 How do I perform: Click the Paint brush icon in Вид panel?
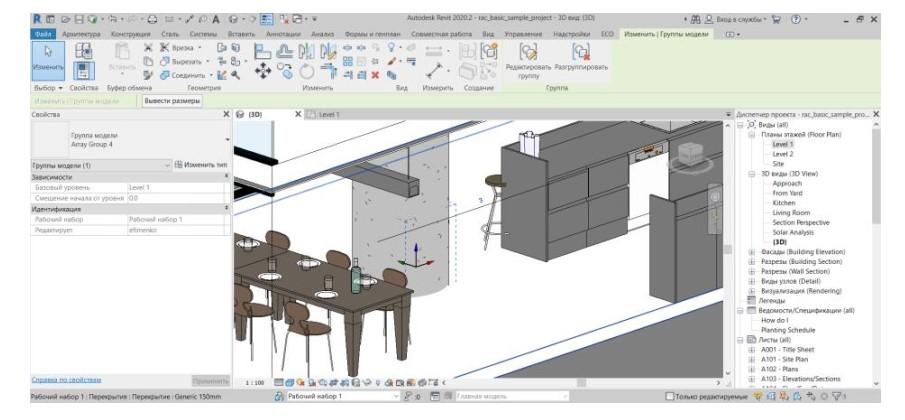click(x=392, y=61)
